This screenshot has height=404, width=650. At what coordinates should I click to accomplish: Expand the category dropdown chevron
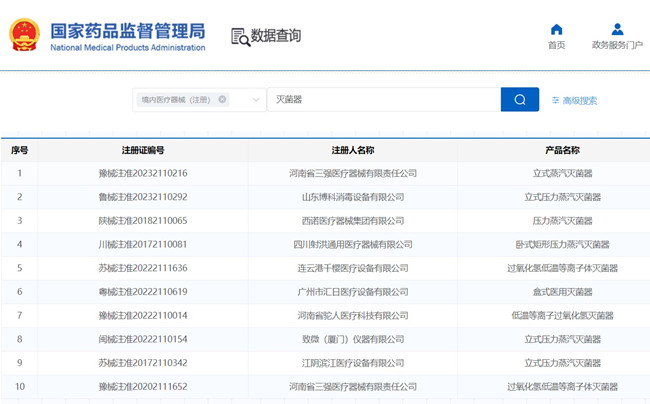point(256,99)
